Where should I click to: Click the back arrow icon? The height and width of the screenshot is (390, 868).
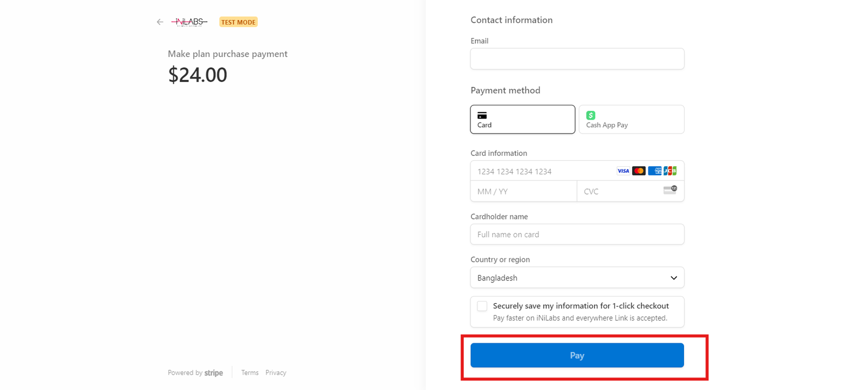coord(159,22)
